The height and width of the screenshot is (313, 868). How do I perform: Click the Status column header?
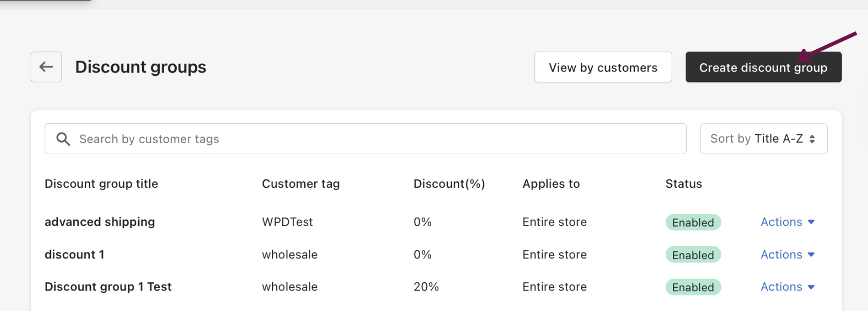tap(683, 184)
